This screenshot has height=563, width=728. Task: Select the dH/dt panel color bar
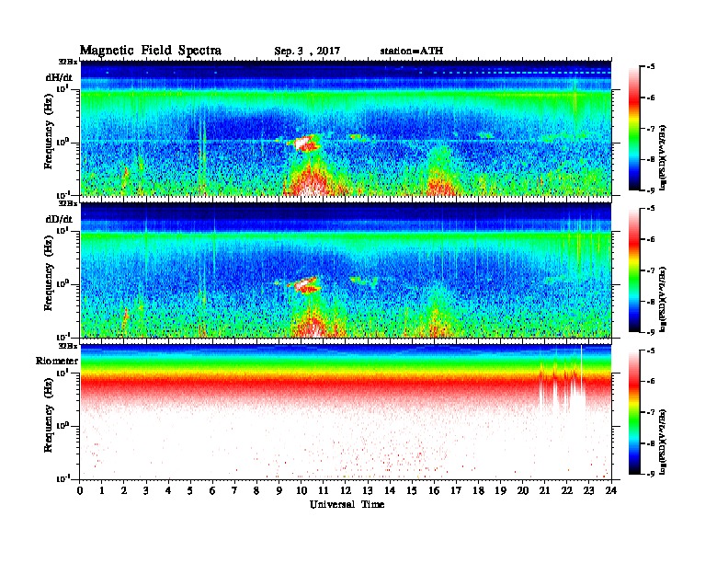[634, 129]
